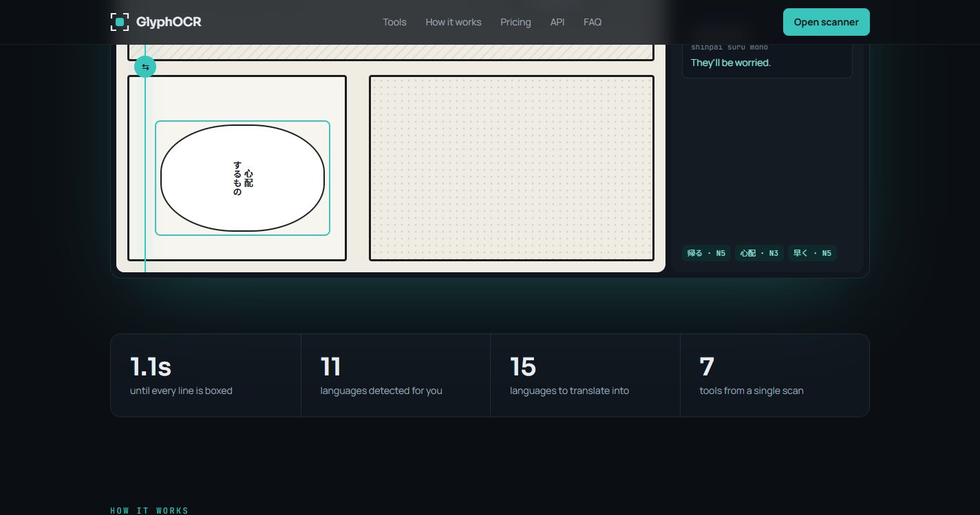Select the detected speech bubble box
Screen dimensions: 980x515
242,178
